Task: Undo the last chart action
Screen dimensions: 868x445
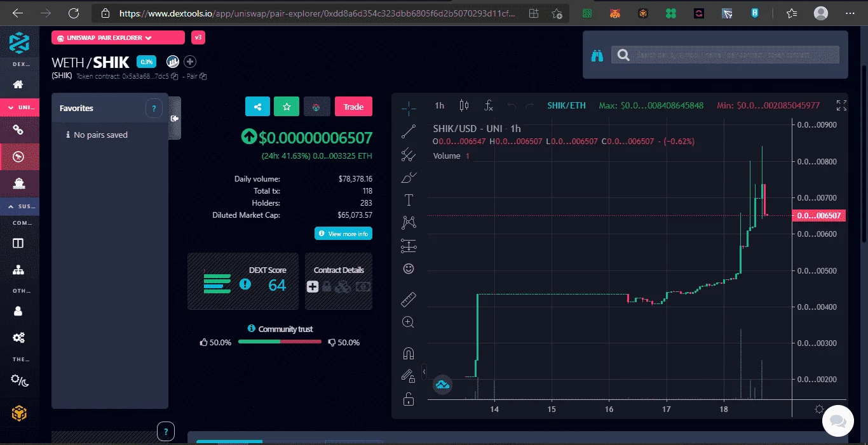Action: (512, 105)
